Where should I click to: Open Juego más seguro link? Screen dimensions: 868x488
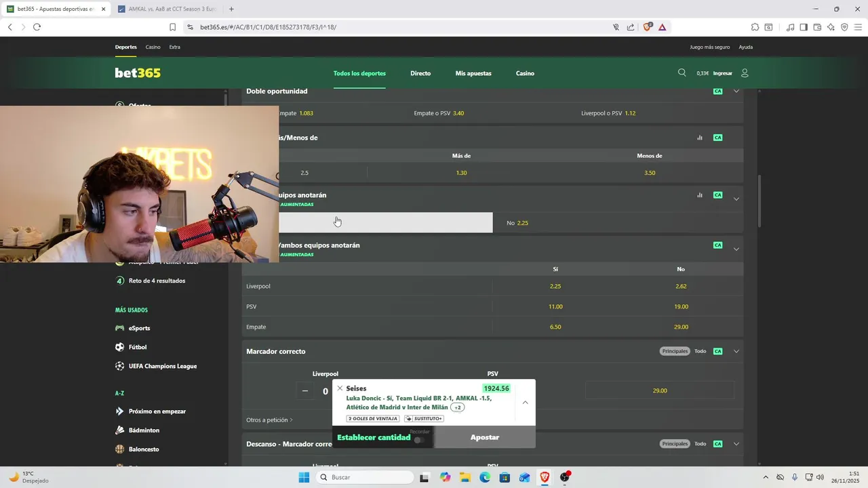[x=710, y=47]
